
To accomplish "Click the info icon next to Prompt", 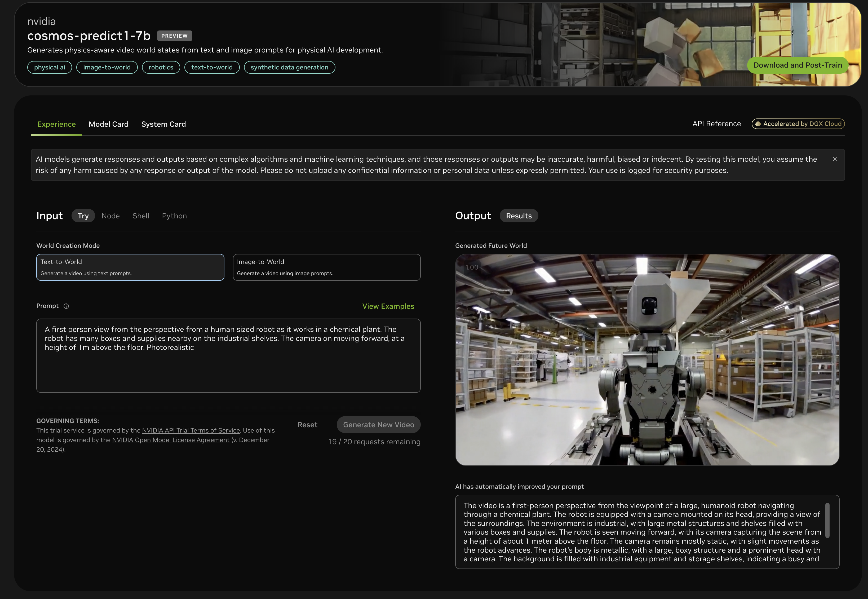I will [x=66, y=306].
